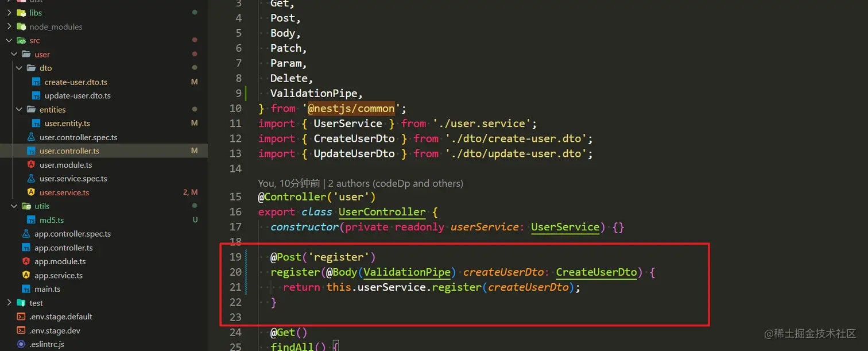Click the UserController class name
This screenshot has width=868, height=351.
click(x=382, y=212)
